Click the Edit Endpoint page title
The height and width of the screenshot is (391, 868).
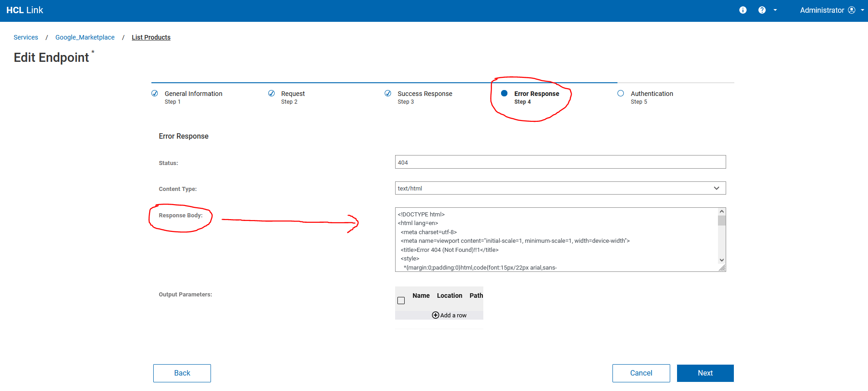point(51,57)
